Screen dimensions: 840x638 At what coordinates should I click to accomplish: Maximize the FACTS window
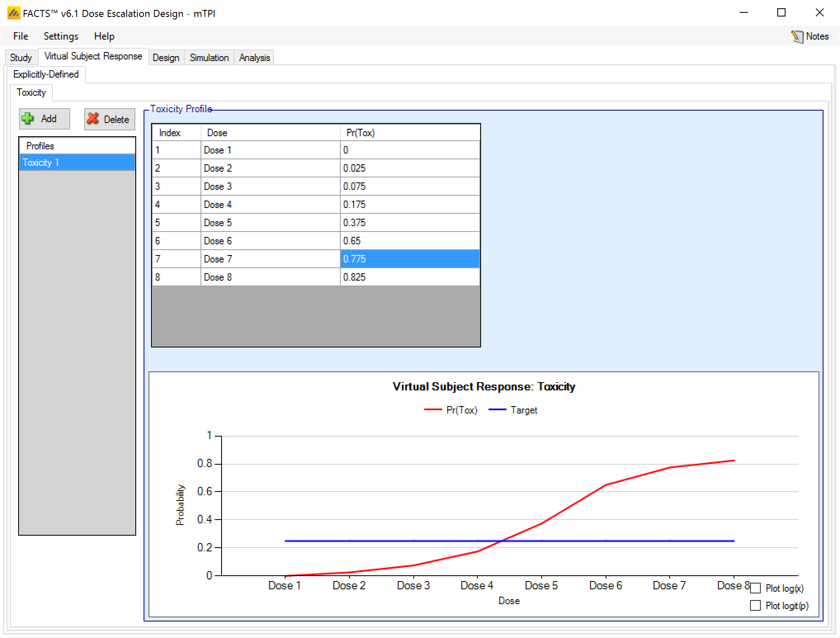click(x=781, y=13)
